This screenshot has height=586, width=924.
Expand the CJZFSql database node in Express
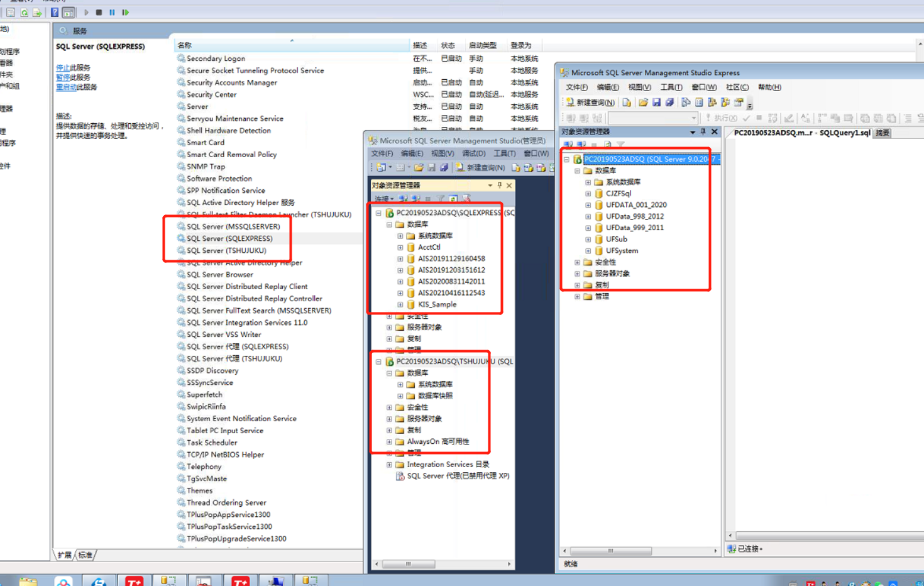(588, 194)
